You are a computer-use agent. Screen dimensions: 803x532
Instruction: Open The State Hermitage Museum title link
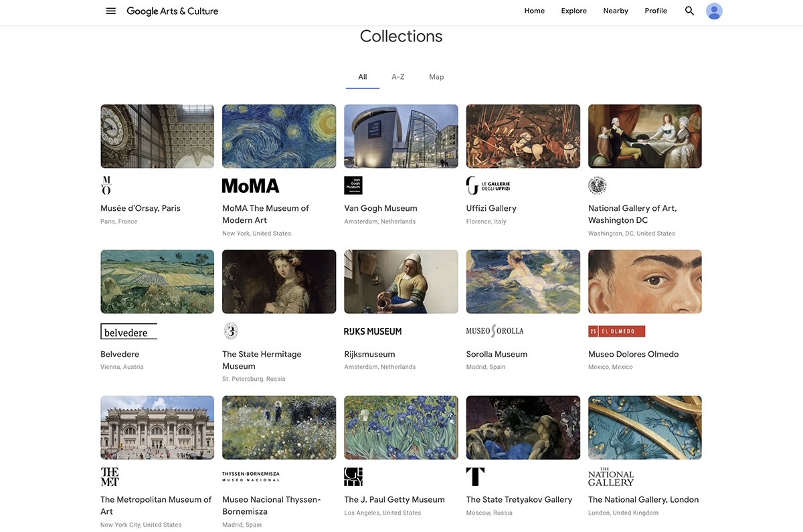(262, 360)
